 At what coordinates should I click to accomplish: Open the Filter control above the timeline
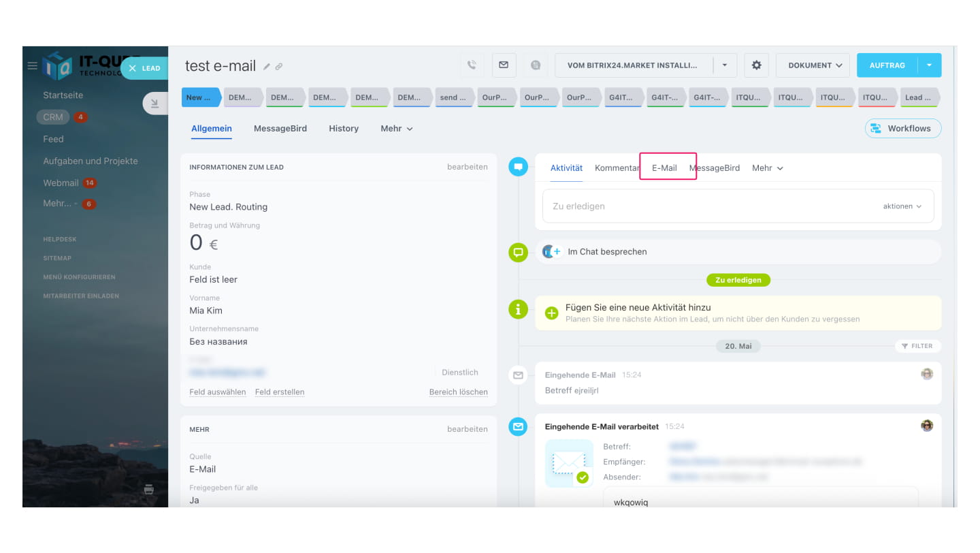click(917, 346)
